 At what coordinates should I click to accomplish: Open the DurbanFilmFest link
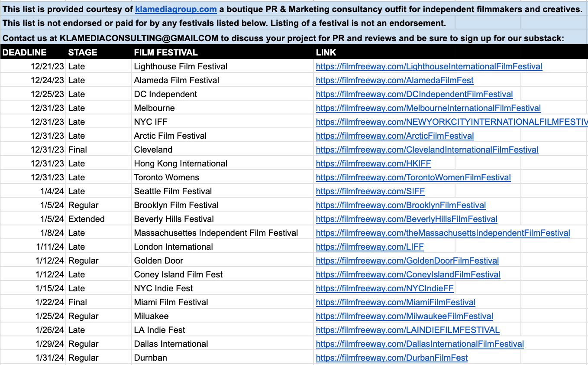392,358
